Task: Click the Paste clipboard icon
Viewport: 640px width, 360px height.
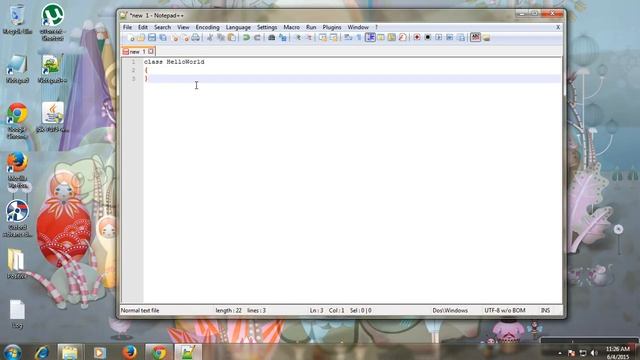Action: pos(231,38)
